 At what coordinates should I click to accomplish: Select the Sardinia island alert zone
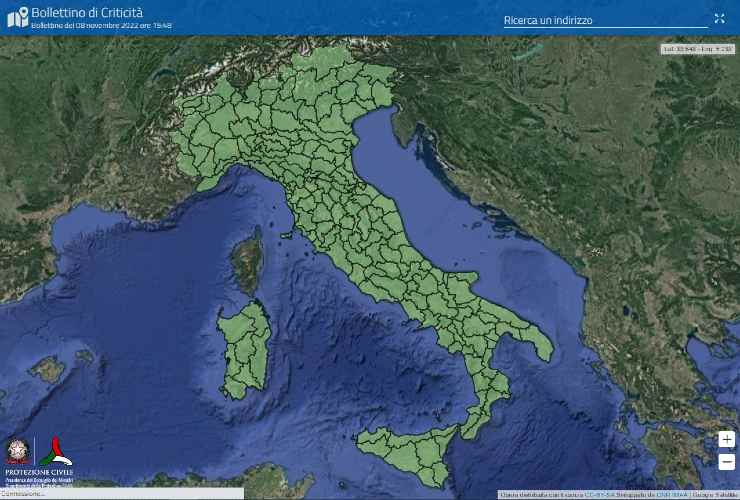(x=245, y=350)
